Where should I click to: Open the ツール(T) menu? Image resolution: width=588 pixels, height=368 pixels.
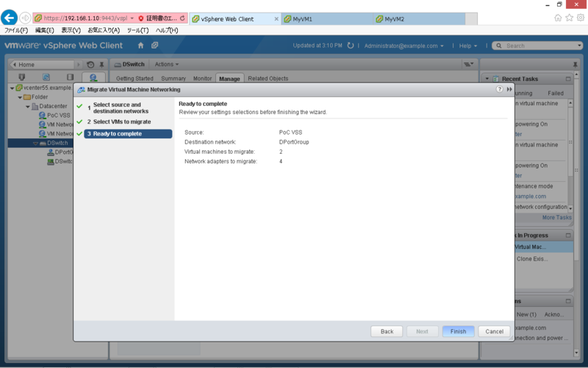pyautogui.click(x=137, y=30)
